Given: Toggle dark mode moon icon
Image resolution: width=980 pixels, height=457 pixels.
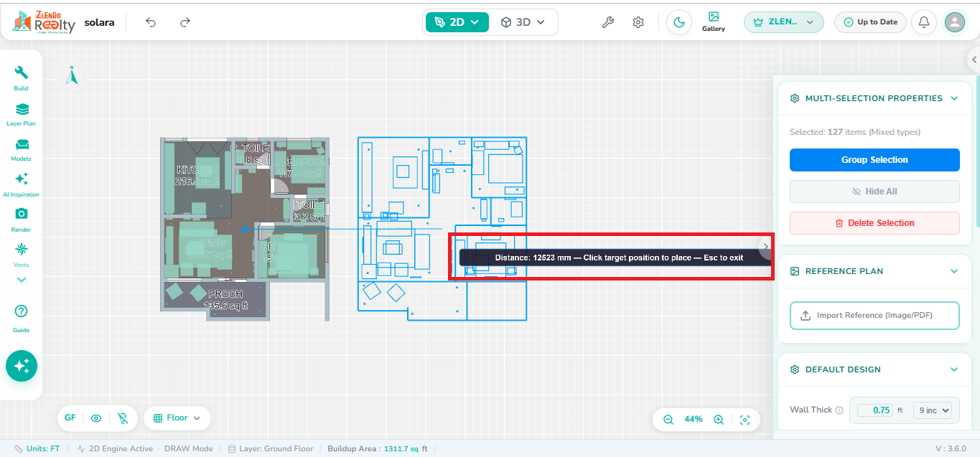Looking at the screenshot, I should tap(679, 22).
